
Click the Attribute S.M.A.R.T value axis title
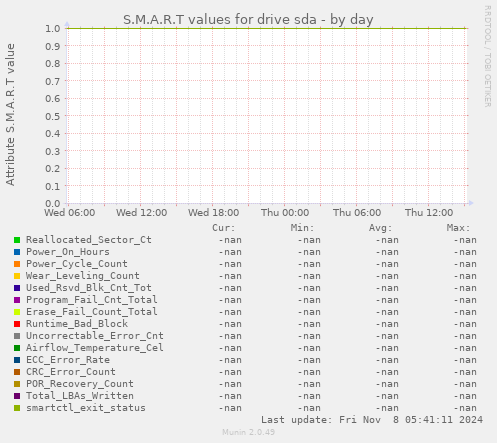10,114
